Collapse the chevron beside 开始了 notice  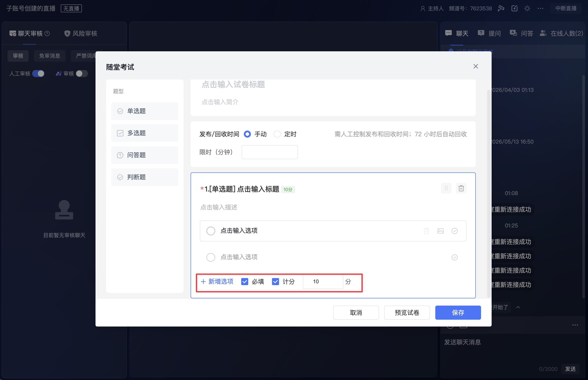coord(518,307)
